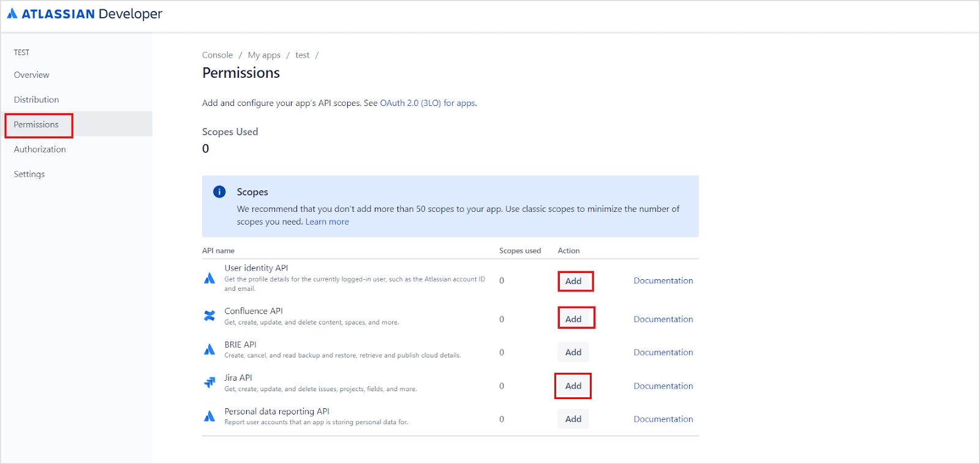Navigate to My apps breadcrumb

(264, 55)
